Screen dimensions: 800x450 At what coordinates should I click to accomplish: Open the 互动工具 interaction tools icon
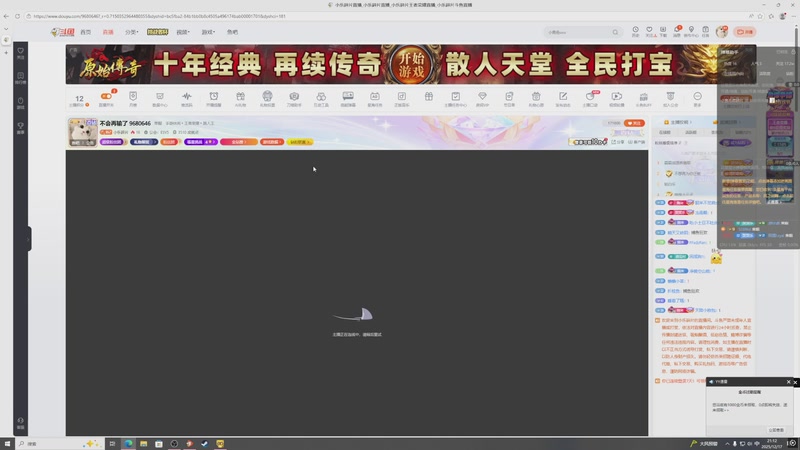[321, 98]
